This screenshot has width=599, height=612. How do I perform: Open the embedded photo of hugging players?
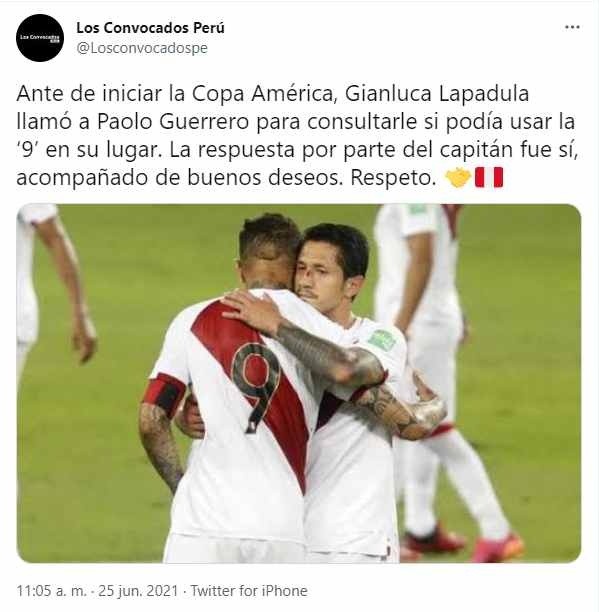pyautogui.click(x=299, y=383)
